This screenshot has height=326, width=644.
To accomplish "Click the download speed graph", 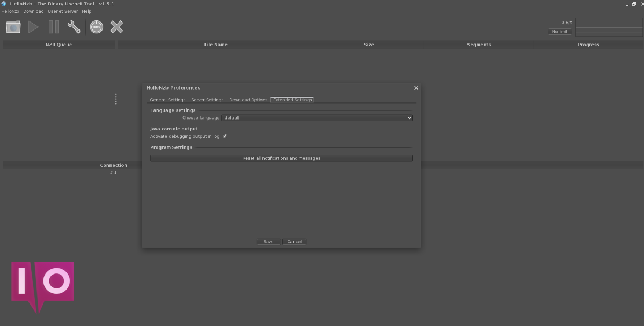I will pos(609,27).
